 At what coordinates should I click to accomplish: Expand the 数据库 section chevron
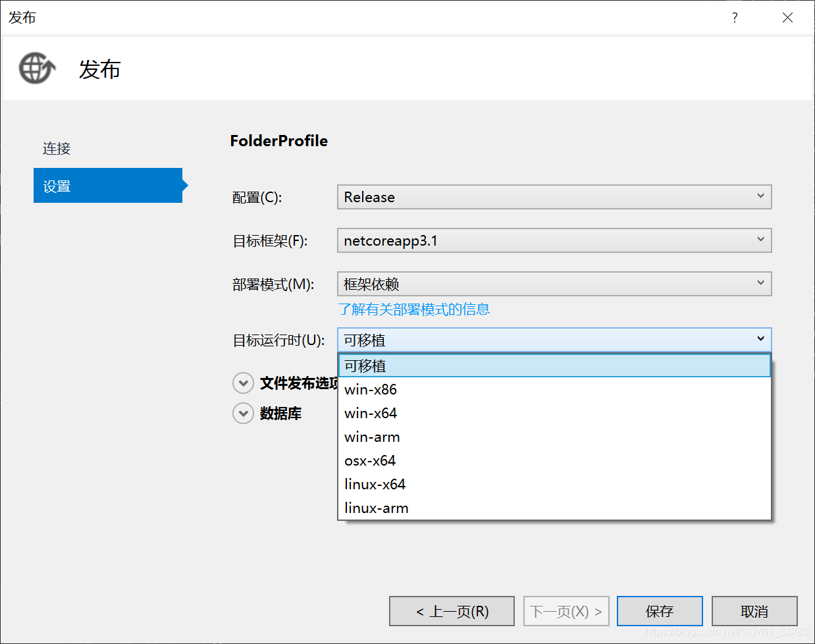pos(243,414)
